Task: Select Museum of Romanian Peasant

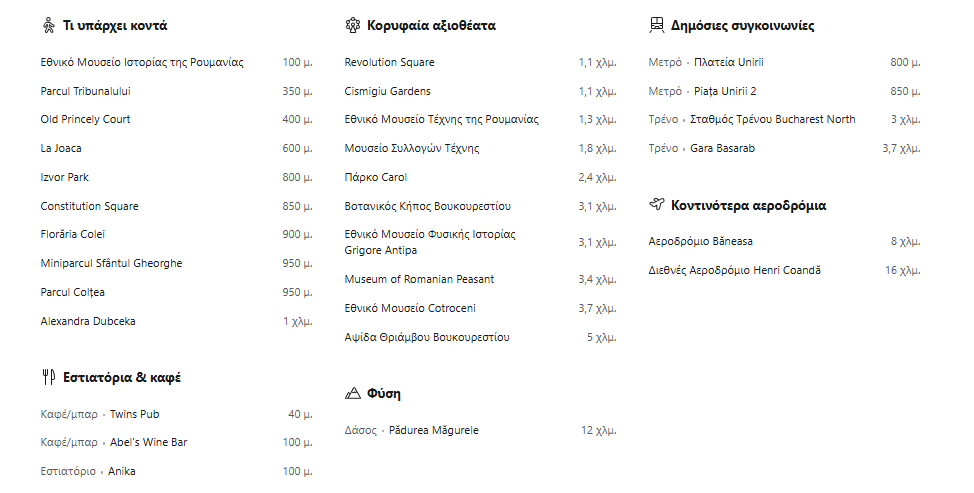Action: pos(419,279)
